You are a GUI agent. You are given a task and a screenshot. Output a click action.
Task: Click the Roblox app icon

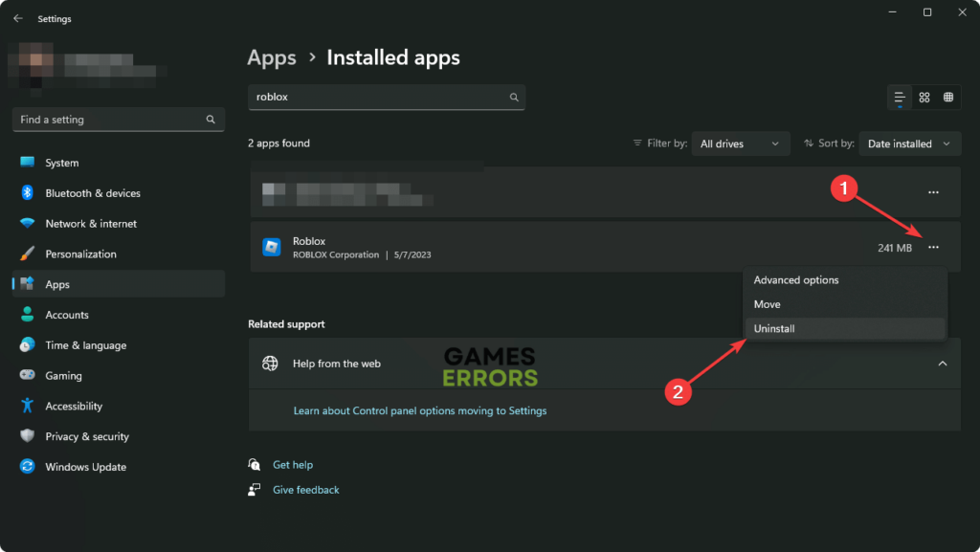[271, 248]
